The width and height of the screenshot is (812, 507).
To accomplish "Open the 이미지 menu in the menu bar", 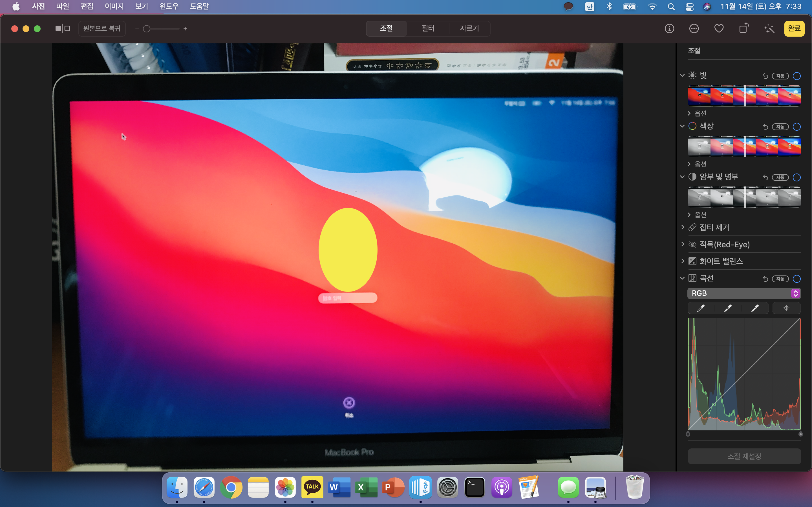I will tap(114, 6).
